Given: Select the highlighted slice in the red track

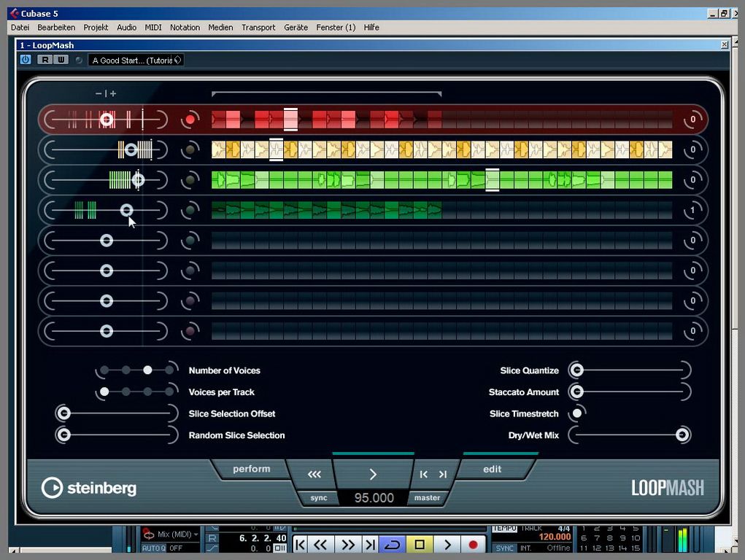Looking at the screenshot, I should tap(291, 120).
